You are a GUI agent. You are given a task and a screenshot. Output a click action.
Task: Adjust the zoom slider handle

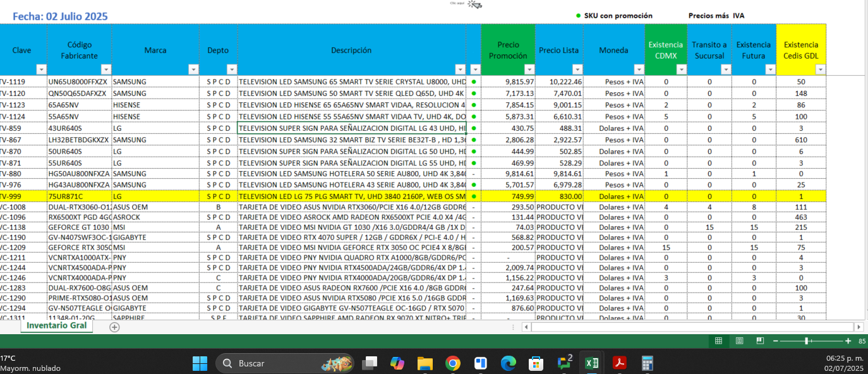click(807, 341)
